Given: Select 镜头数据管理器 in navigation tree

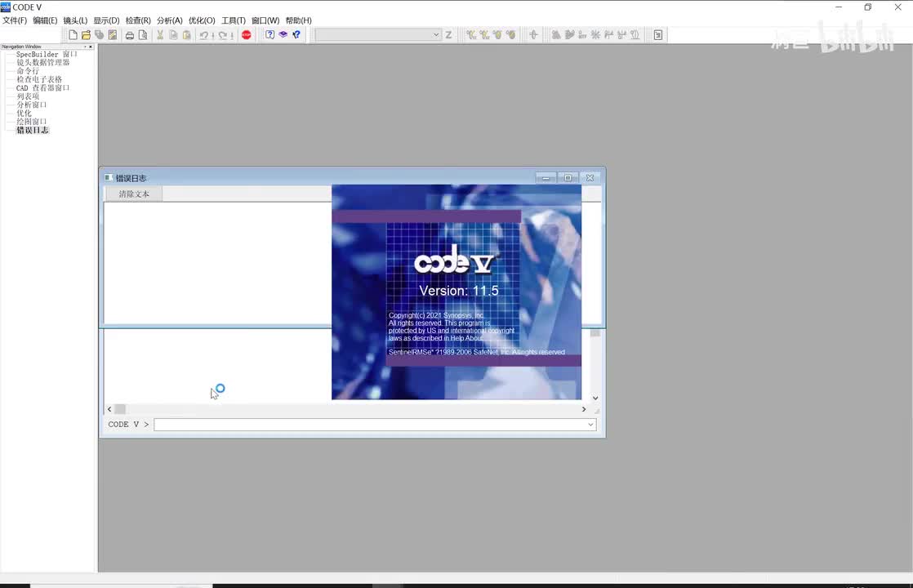Looking at the screenshot, I should coord(42,62).
